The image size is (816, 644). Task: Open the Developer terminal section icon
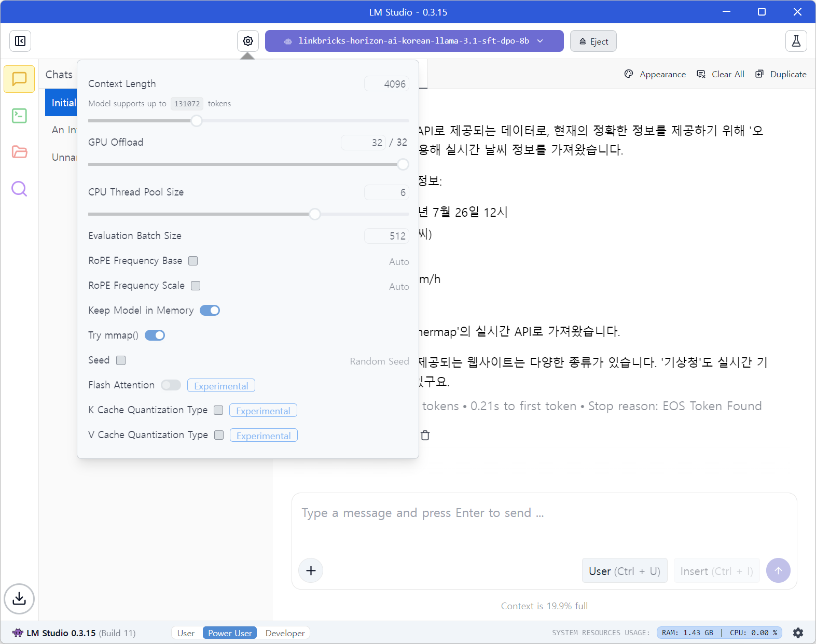19,116
